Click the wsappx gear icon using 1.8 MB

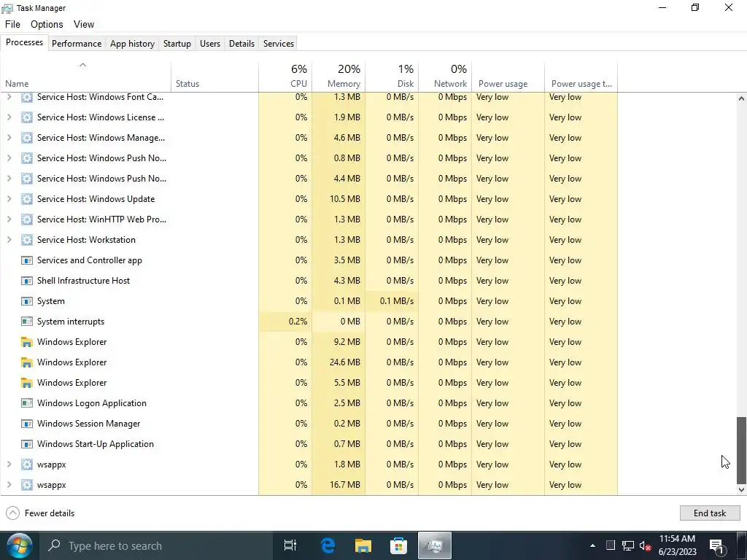click(x=27, y=464)
